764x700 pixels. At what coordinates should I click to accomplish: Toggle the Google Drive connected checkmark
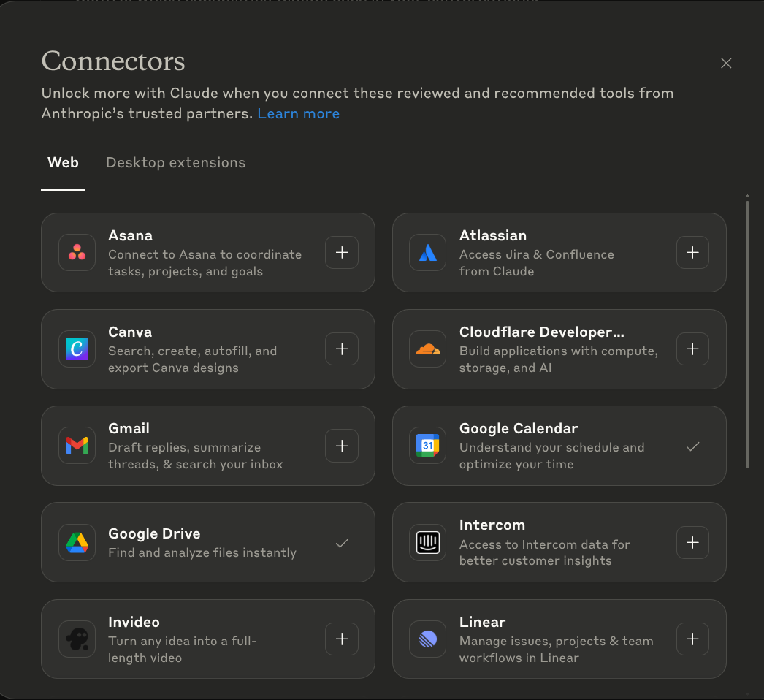(x=342, y=542)
